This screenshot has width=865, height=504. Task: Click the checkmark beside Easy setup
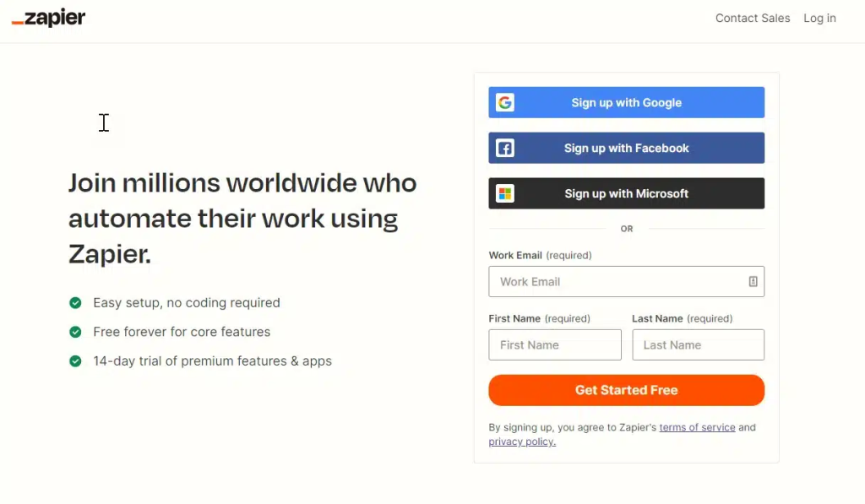point(75,303)
